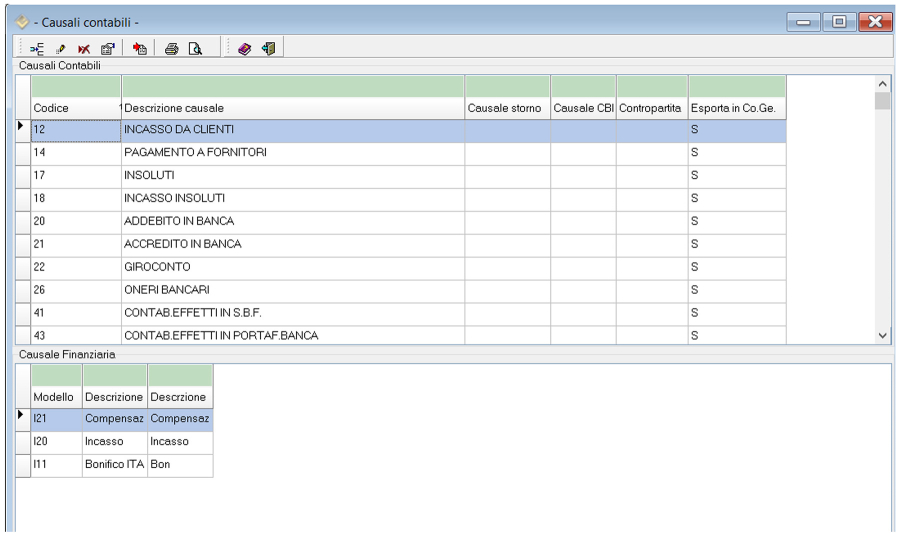The width and height of the screenshot is (900, 536).
Task: Click the printer icon
Action: (x=172, y=48)
